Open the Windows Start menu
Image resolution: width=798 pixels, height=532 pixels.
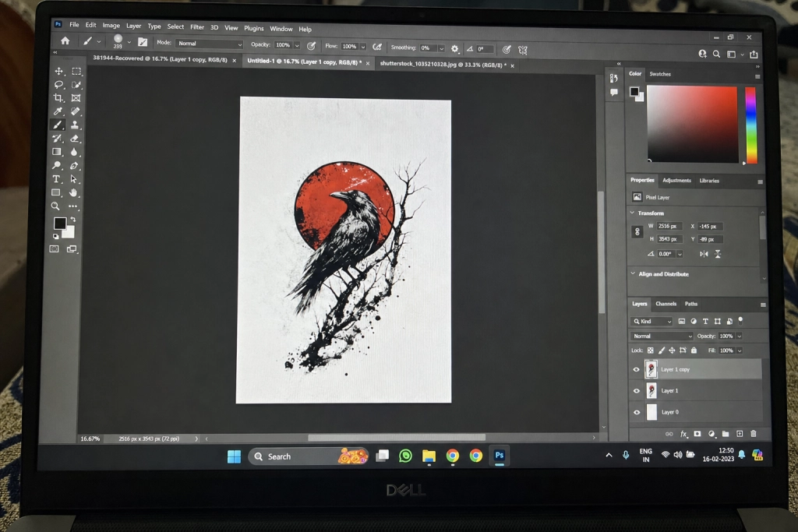pos(234,456)
